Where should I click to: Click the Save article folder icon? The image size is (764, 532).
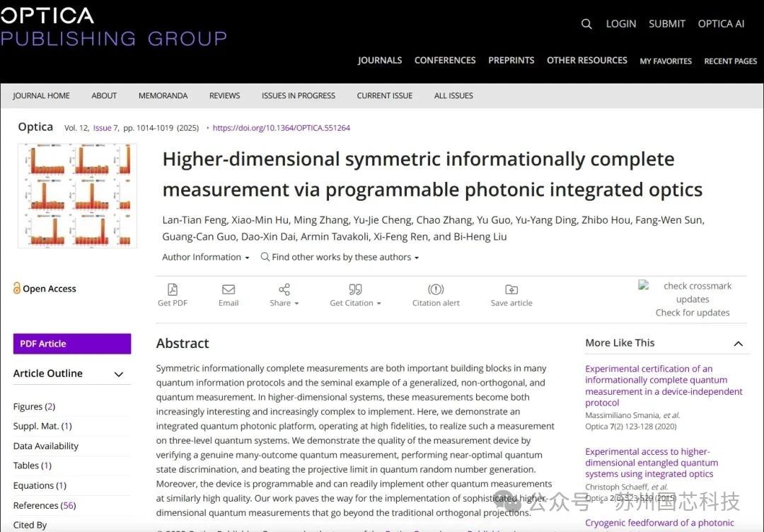[x=511, y=289]
